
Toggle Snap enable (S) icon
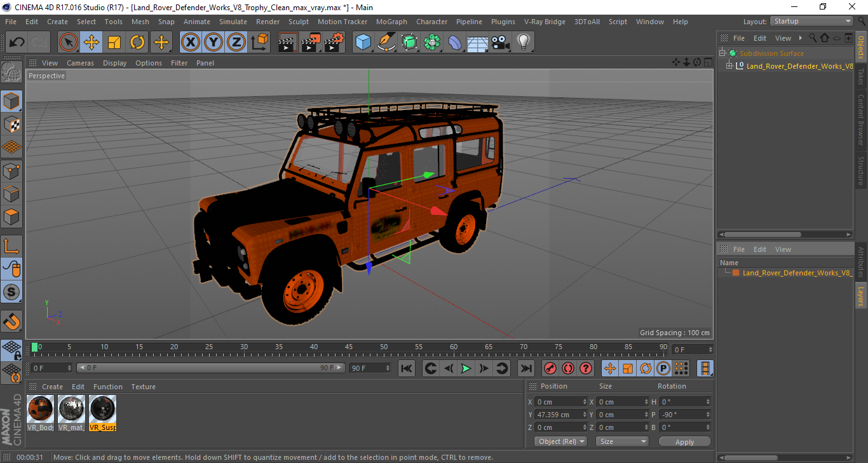(x=11, y=292)
